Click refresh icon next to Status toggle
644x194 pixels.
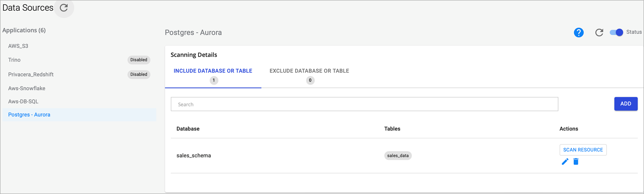(x=599, y=33)
